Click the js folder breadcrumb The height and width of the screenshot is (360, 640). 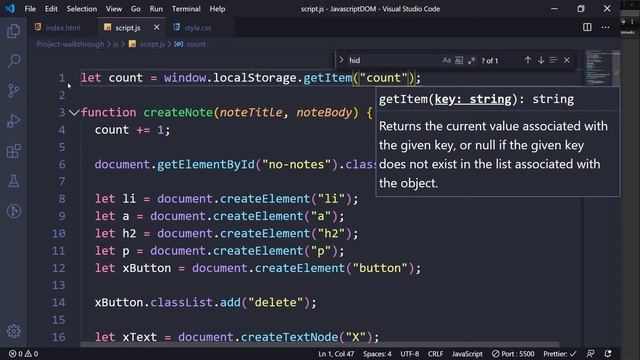tap(116, 44)
